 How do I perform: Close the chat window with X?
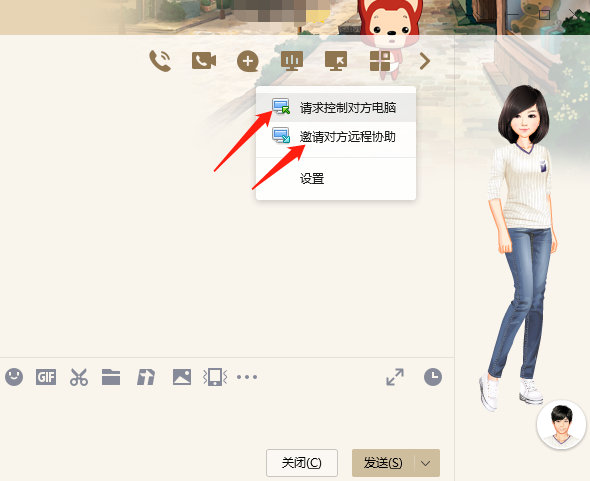click(x=575, y=14)
